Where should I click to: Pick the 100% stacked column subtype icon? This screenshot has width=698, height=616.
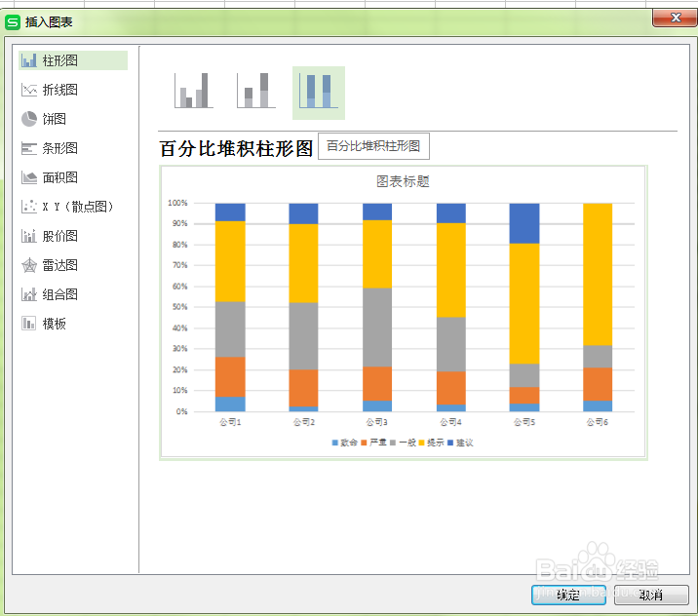319,93
